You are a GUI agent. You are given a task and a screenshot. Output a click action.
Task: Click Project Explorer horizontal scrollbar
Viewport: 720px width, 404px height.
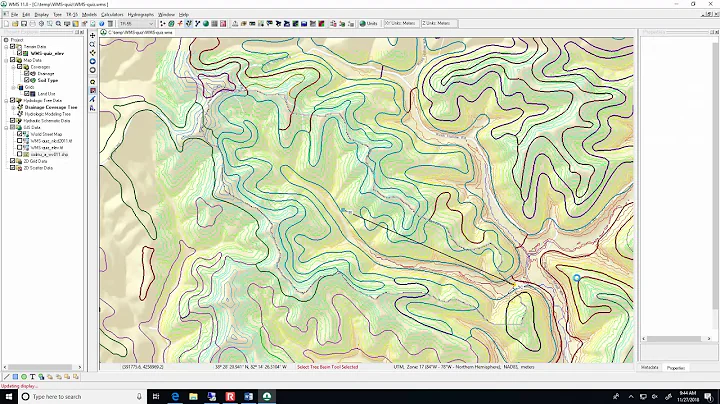point(42,367)
